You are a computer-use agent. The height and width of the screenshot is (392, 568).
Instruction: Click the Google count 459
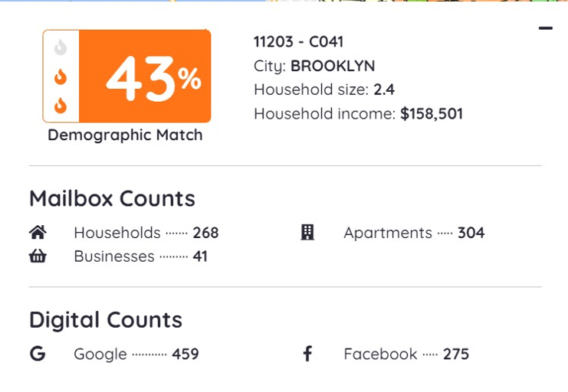coord(185,354)
